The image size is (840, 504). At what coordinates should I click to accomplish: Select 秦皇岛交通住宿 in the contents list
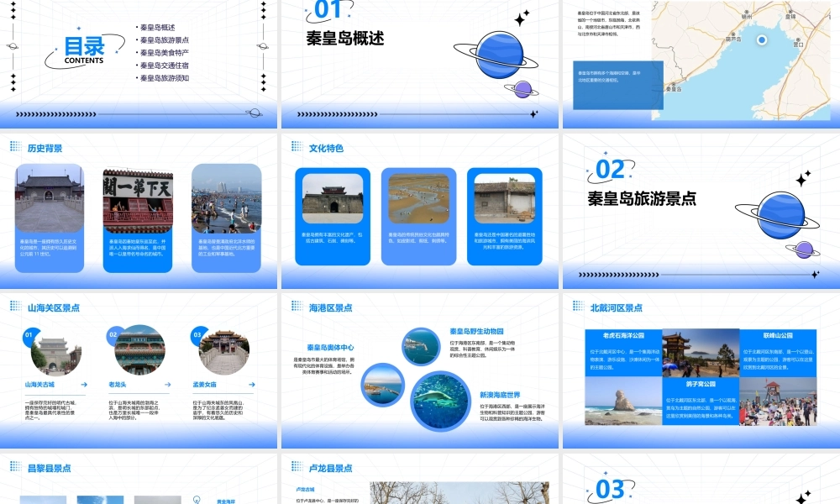point(165,66)
